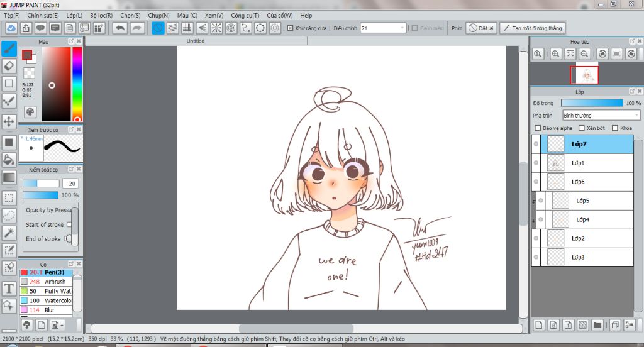Zoom out using Navigator magnifier minus
The image size is (644, 347).
(585, 54)
